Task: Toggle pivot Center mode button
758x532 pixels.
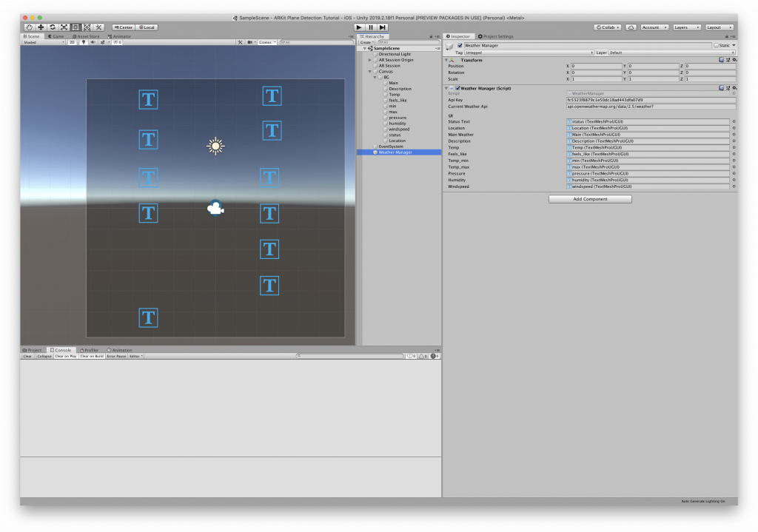Action: (x=124, y=27)
